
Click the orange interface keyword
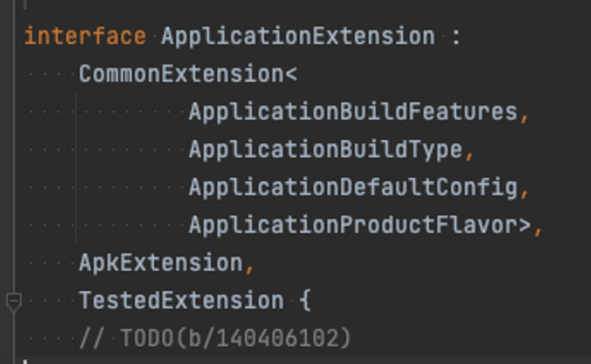pyautogui.click(x=85, y=36)
